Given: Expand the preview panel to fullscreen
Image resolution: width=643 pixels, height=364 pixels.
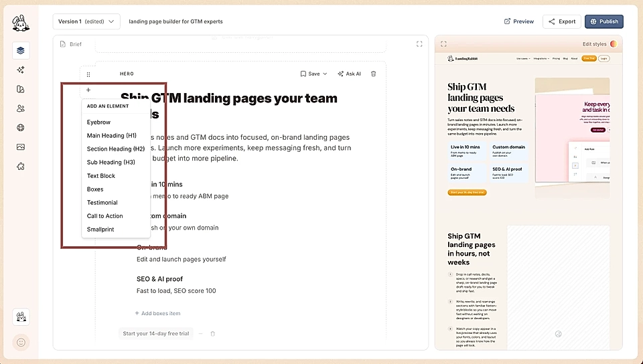Looking at the screenshot, I should (x=443, y=43).
